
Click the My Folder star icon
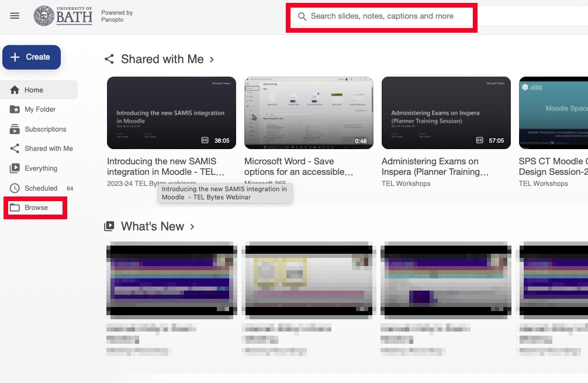point(15,109)
